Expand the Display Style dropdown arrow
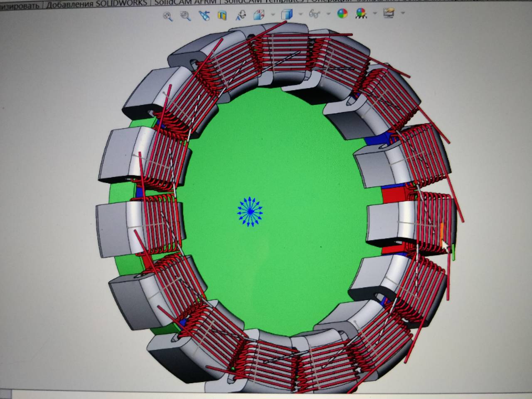The image size is (532, 399). (x=300, y=15)
